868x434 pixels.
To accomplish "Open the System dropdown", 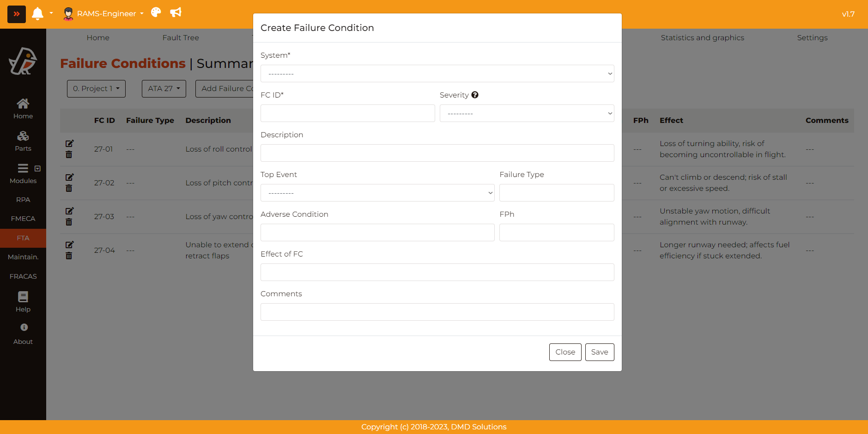I will click(x=437, y=73).
